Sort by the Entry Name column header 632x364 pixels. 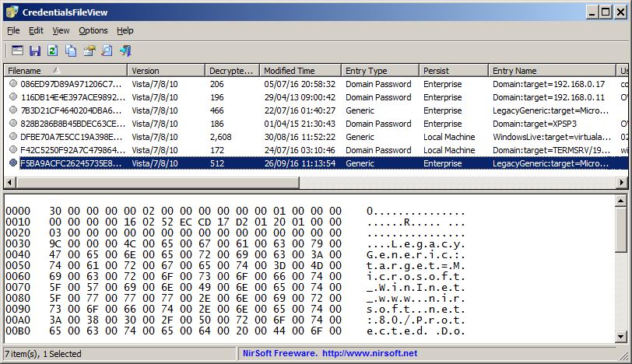point(552,71)
